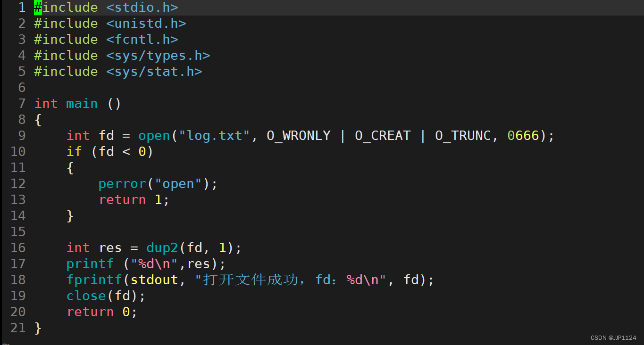Click the int keyword before res
Viewport: 644px width, 345px height.
78,248
